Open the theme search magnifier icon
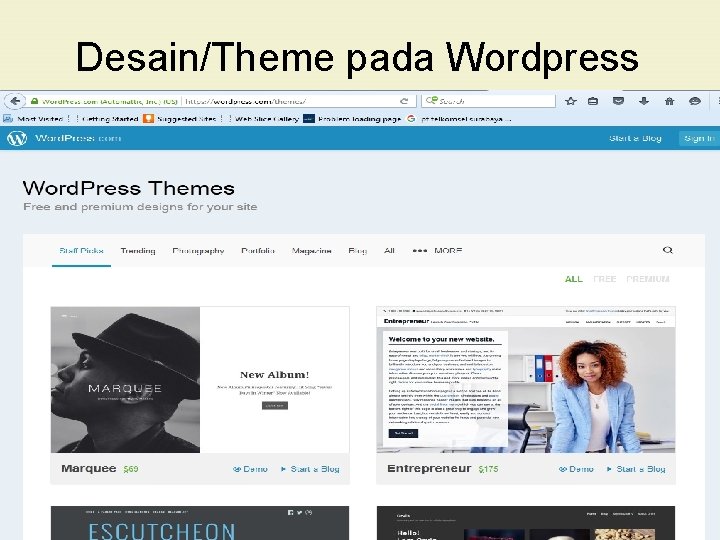Viewport: 720px width, 540px height. click(x=668, y=250)
